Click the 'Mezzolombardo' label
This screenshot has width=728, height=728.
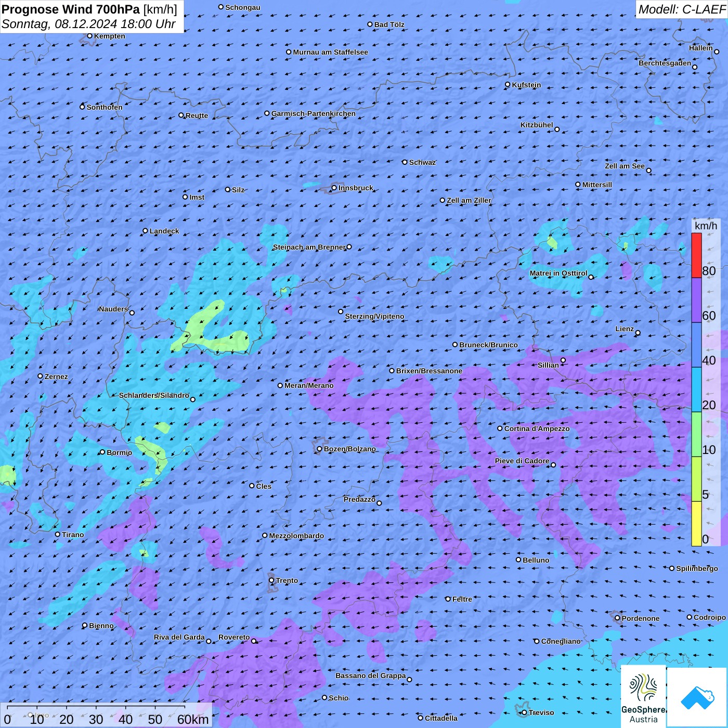pos(296,536)
